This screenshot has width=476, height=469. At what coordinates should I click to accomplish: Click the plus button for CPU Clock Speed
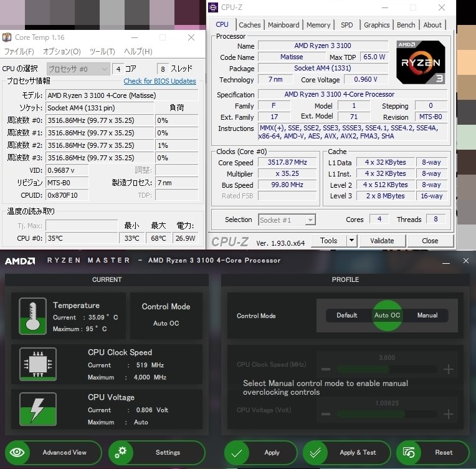pyautogui.click(x=449, y=369)
